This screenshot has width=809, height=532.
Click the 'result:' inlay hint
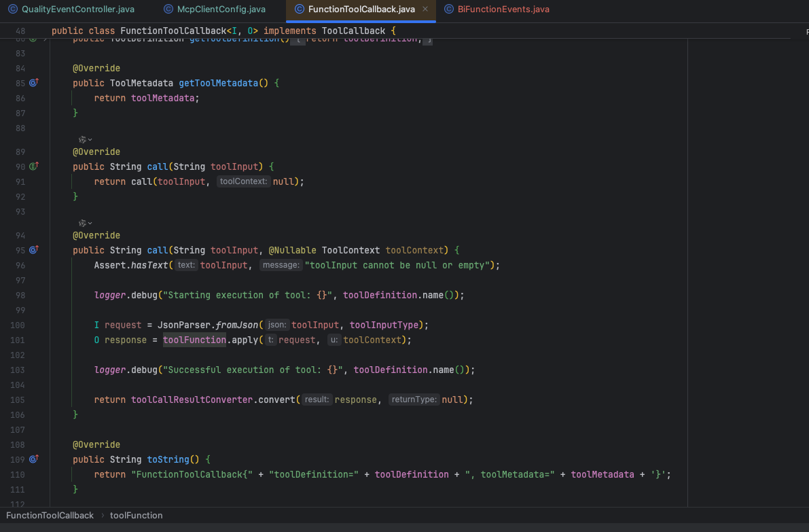(317, 400)
